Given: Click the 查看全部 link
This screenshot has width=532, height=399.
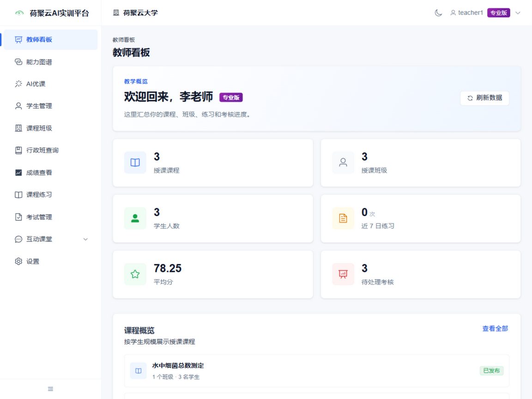Looking at the screenshot, I should pyautogui.click(x=495, y=328).
